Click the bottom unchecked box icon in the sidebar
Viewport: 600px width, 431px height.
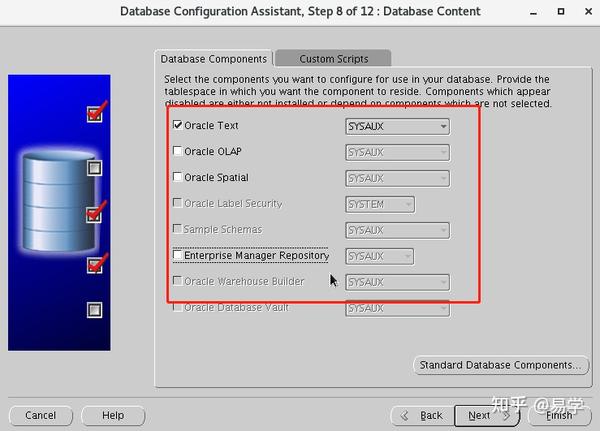(95, 310)
